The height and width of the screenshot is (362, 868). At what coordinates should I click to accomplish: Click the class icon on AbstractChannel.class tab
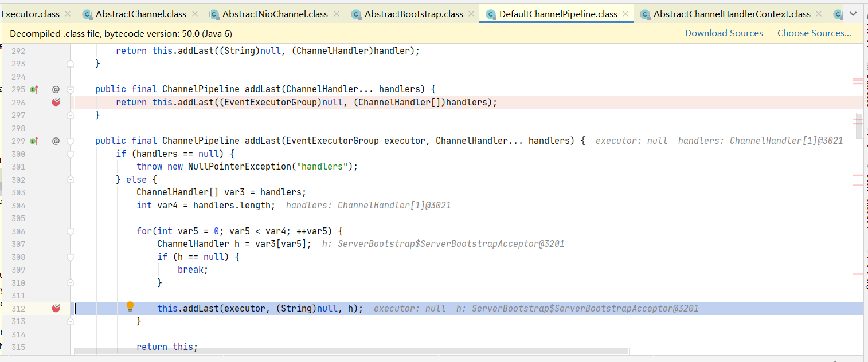point(87,14)
